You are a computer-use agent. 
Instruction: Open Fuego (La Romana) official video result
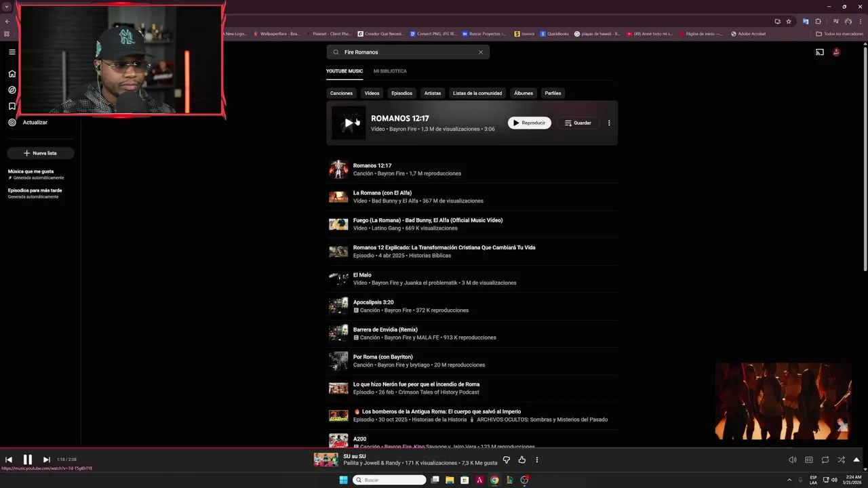click(472, 224)
